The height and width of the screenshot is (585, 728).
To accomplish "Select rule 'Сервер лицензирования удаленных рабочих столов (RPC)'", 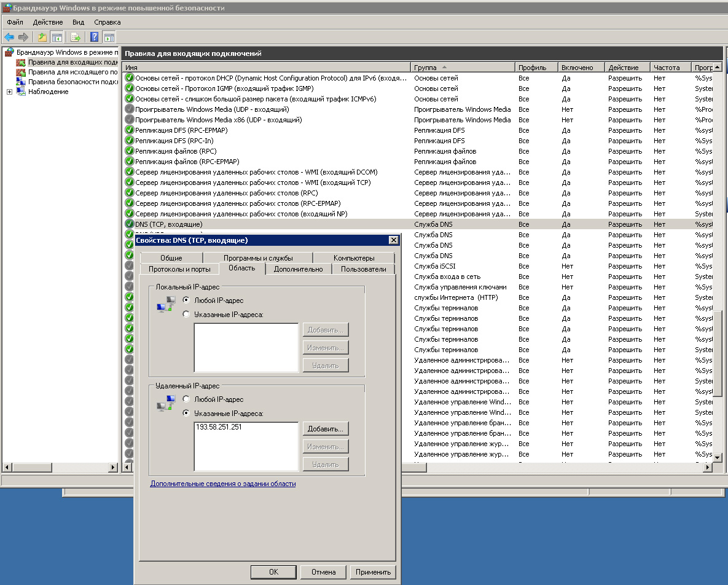I will [x=227, y=193].
